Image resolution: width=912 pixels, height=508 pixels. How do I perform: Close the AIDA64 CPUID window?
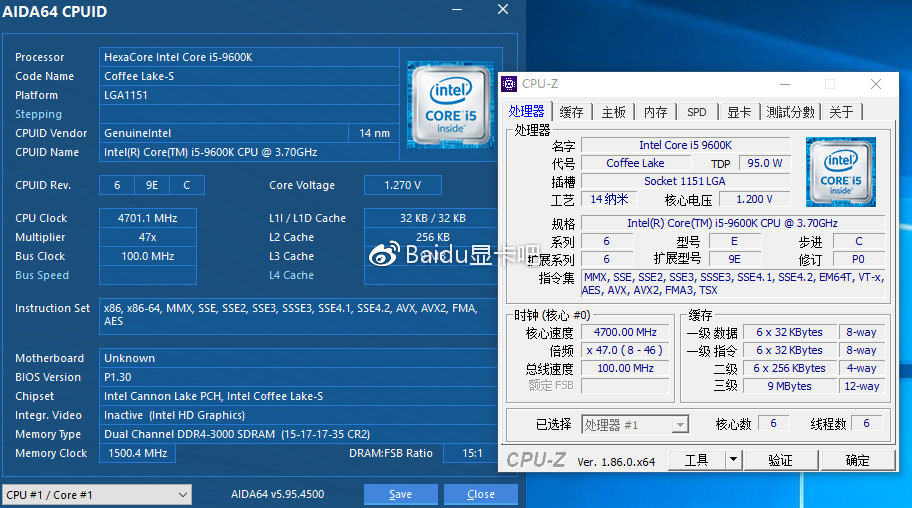[503, 9]
